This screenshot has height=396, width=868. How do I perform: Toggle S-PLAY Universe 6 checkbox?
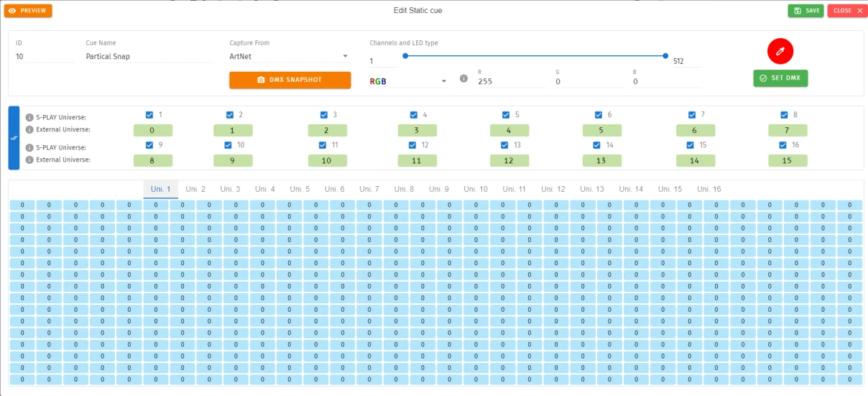(x=599, y=115)
